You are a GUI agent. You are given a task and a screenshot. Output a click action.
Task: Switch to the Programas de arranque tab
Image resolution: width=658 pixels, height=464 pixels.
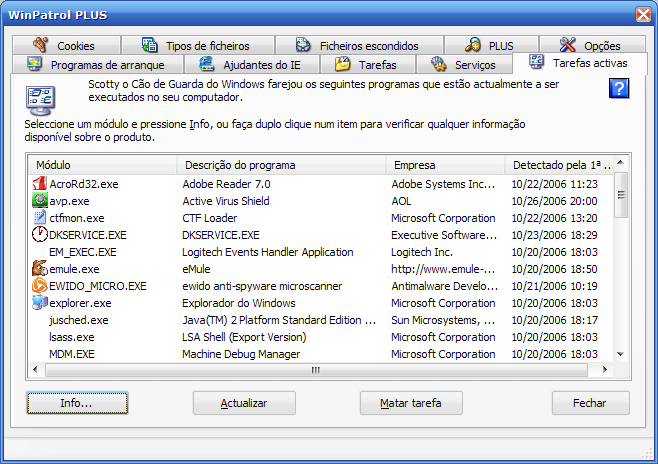coord(98,65)
